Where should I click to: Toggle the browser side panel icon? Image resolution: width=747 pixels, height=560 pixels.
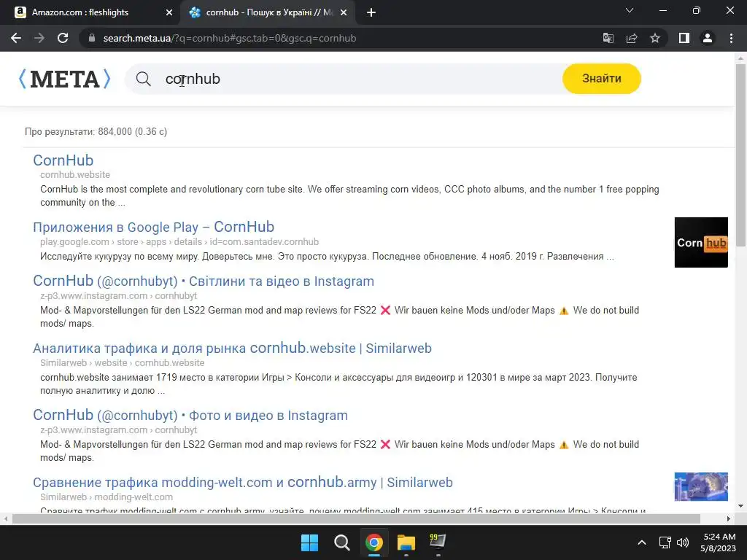[684, 38]
